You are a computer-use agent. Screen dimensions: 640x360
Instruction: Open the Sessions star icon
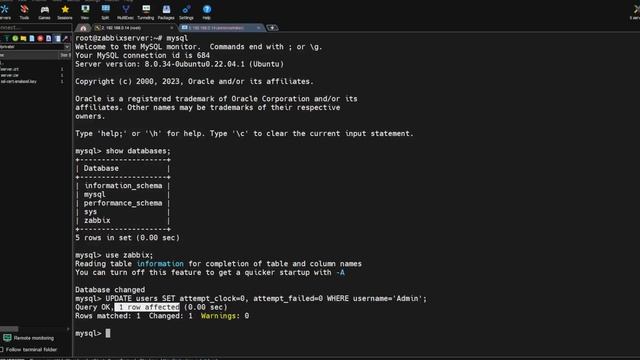tap(64, 12)
